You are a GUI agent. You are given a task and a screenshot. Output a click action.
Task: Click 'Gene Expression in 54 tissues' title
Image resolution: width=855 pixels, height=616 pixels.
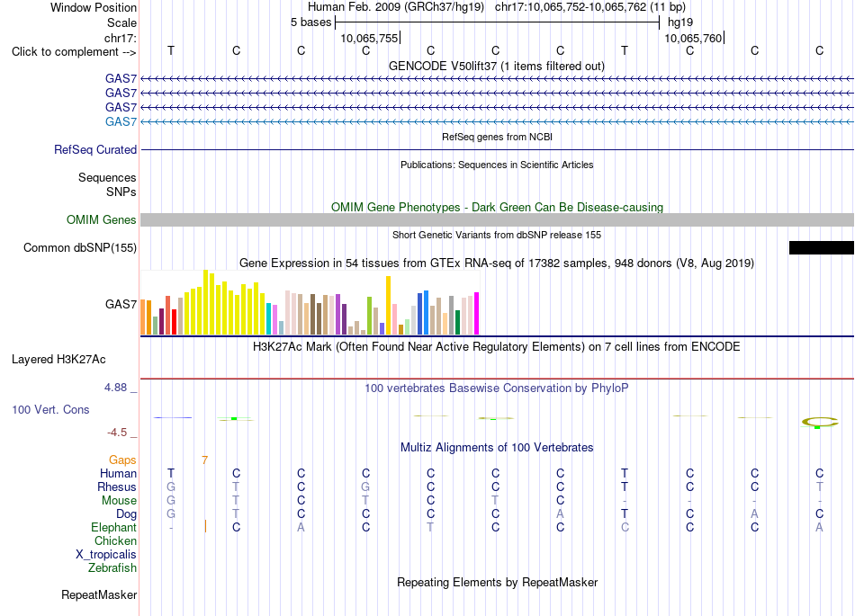[x=497, y=263]
